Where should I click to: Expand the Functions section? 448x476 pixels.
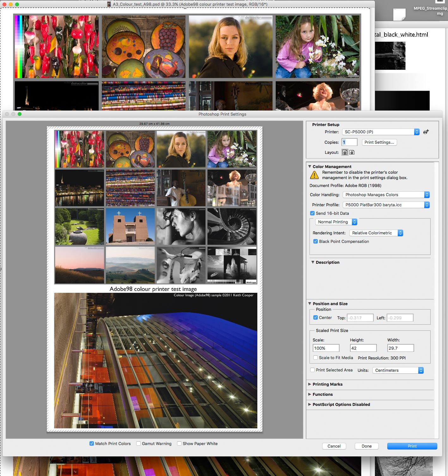pyautogui.click(x=310, y=394)
